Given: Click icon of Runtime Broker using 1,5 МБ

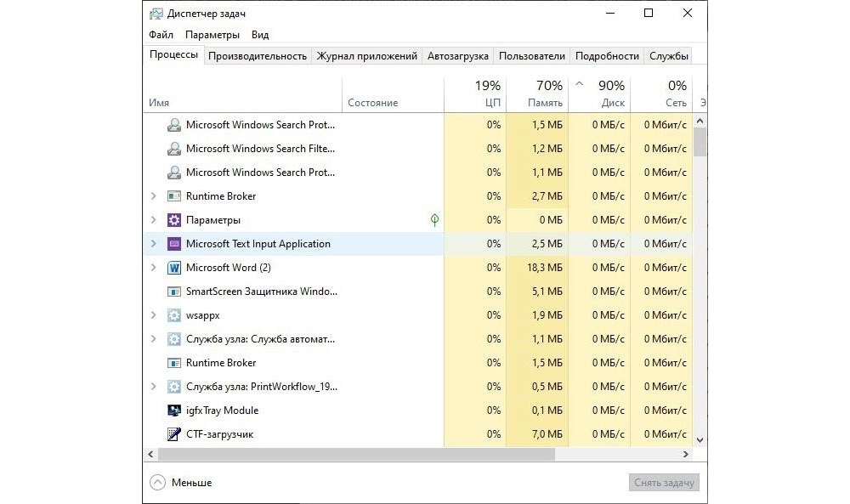Looking at the screenshot, I should [x=174, y=363].
